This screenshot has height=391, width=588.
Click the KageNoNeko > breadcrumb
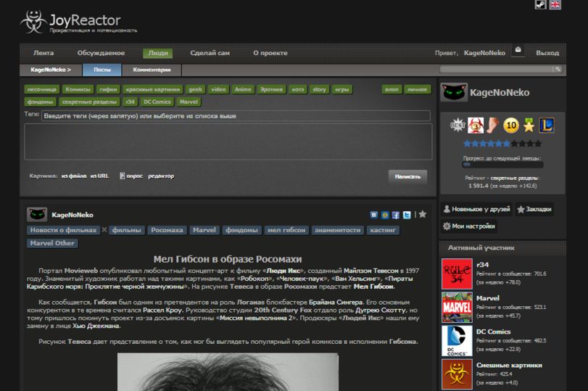[x=51, y=70]
